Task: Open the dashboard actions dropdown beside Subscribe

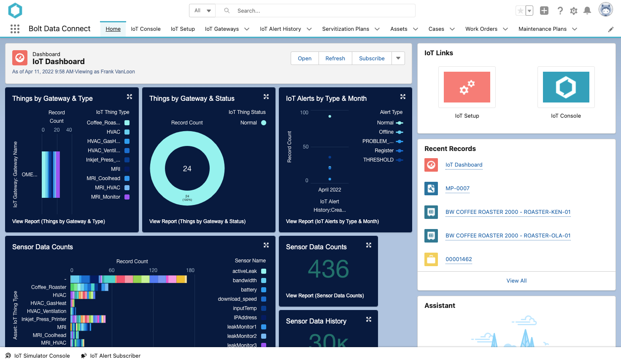Action: click(x=398, y=58)
